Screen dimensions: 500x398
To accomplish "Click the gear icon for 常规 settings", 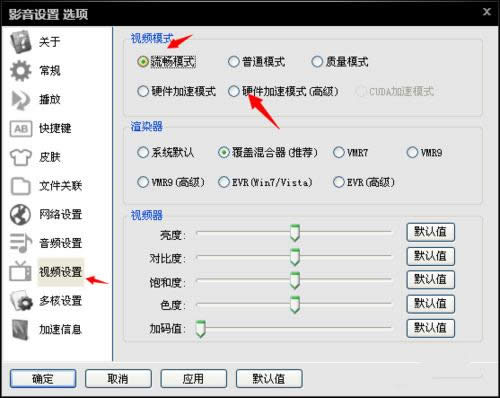I will coord(21,71).
